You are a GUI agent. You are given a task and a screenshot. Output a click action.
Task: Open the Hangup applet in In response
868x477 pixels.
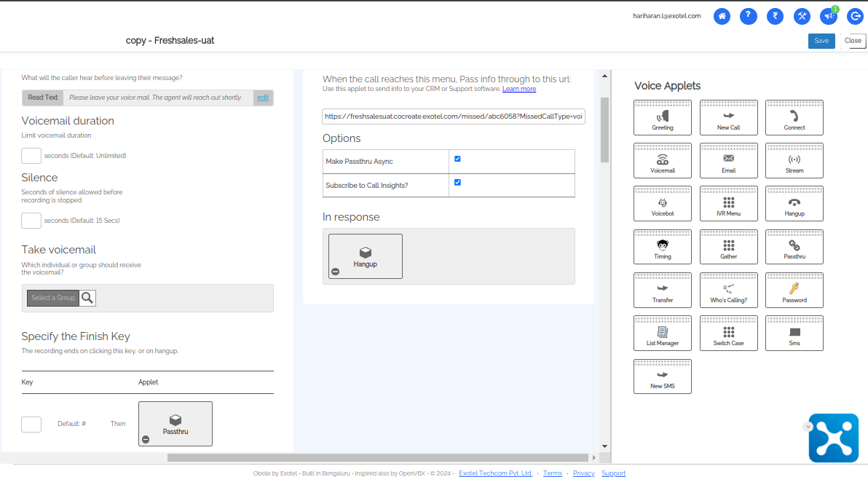click(x=366, y=256)
